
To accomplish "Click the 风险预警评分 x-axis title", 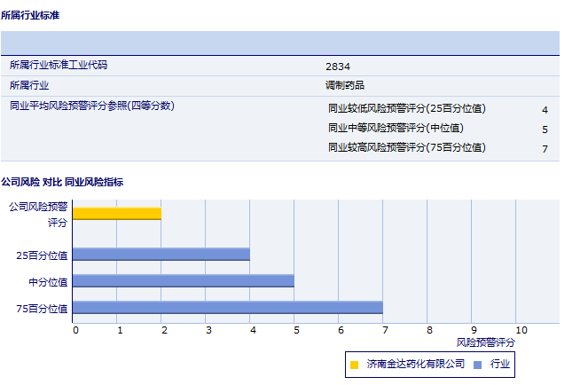I will pos(485,342).
